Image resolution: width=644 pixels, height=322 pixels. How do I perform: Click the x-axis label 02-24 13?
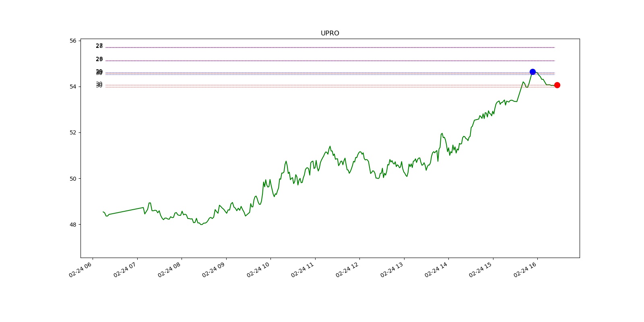(x=392, y=269)
